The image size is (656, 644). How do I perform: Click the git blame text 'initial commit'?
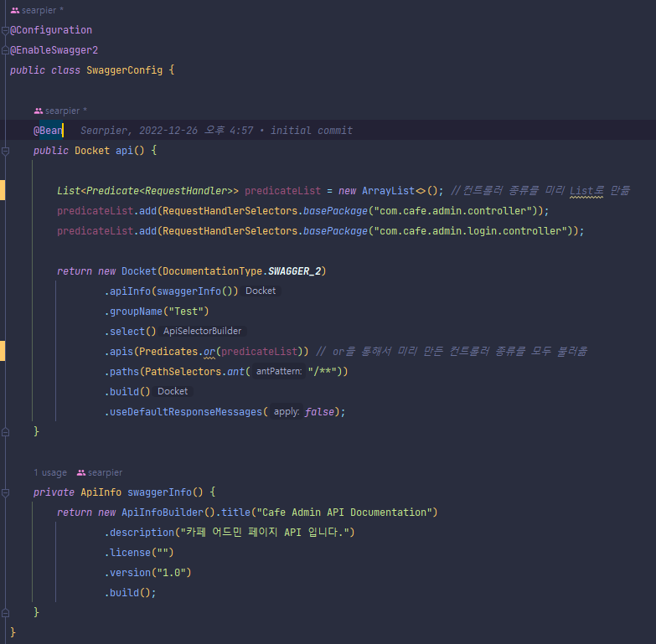pos(312,131)
